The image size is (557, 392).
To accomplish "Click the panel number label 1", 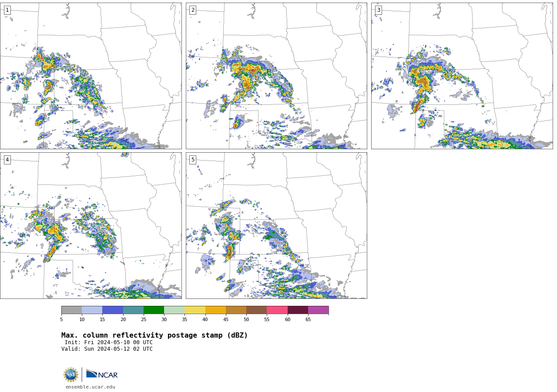I will pos(7,10).
